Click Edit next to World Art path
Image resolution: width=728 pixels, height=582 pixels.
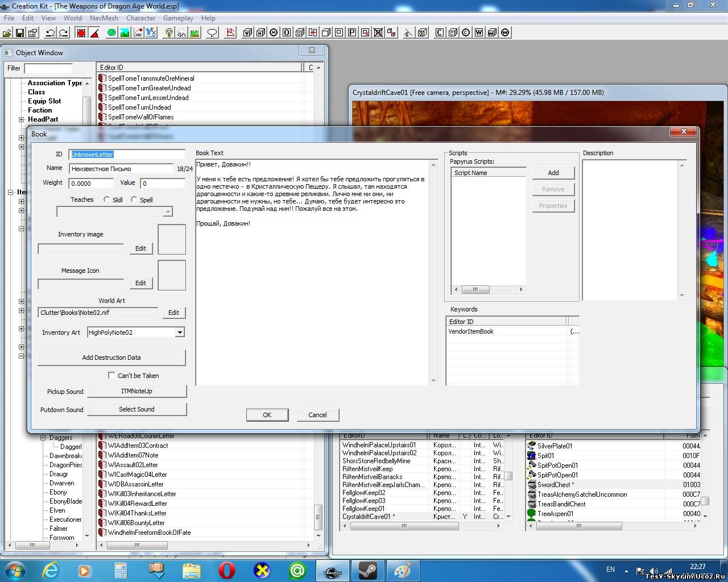click(x=173, y=313)
